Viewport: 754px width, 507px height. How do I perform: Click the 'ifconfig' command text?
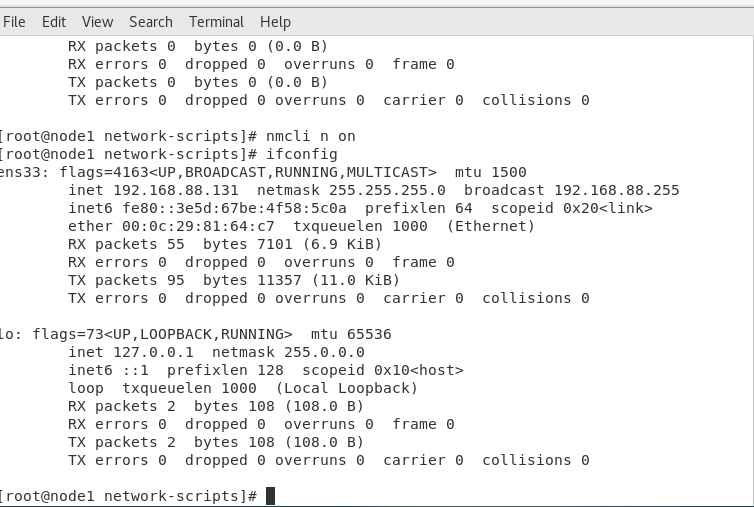(x=302, y=154)
